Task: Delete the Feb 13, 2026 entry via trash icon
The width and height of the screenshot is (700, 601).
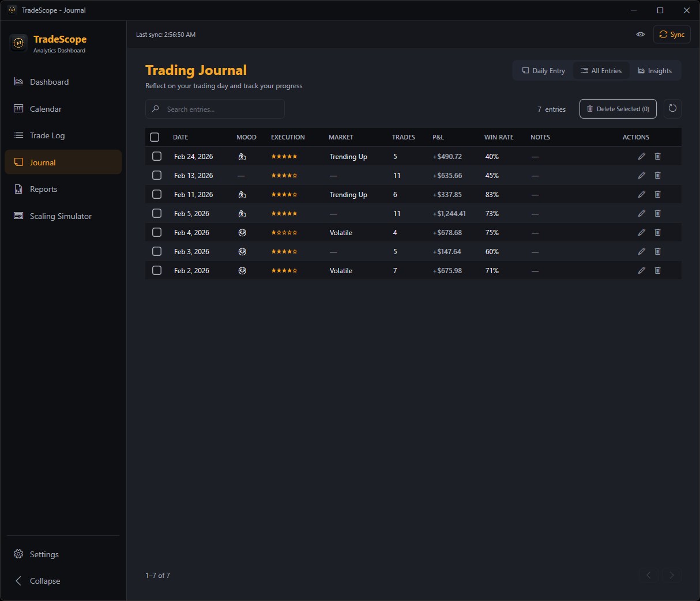Action: [x=657, y=175]
